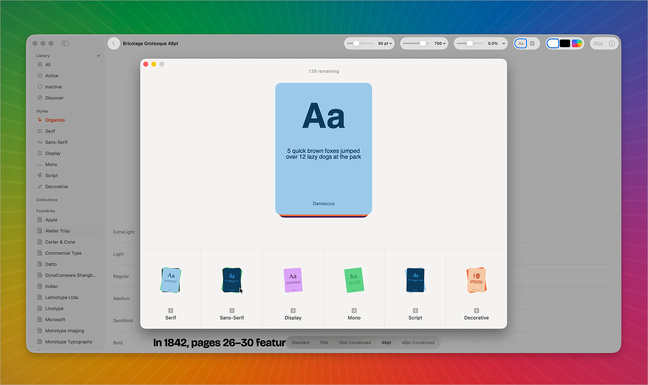The width and height of the screenshot is (648, 385).
Task: Adjust the font weight slider
Action: tap(417, 43)
